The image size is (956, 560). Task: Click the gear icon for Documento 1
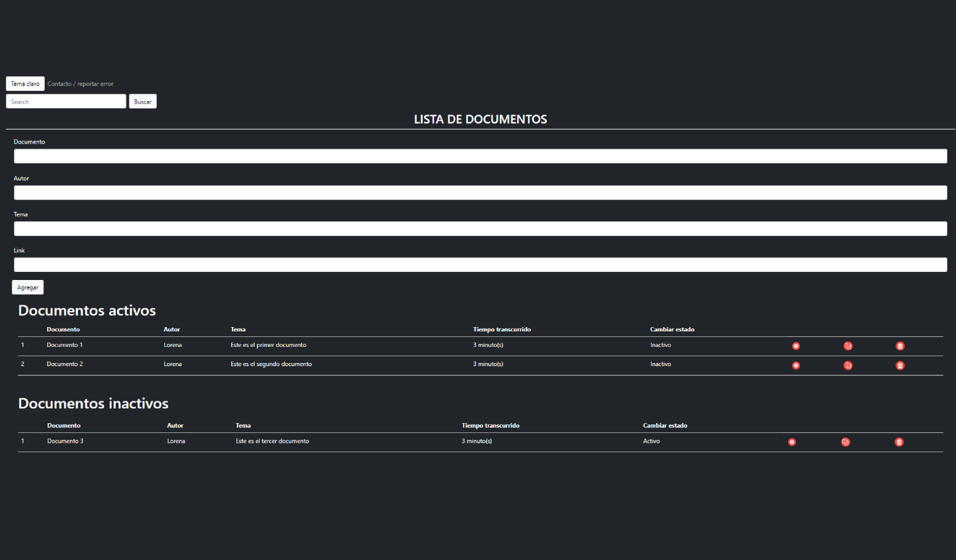click(795, 346)
